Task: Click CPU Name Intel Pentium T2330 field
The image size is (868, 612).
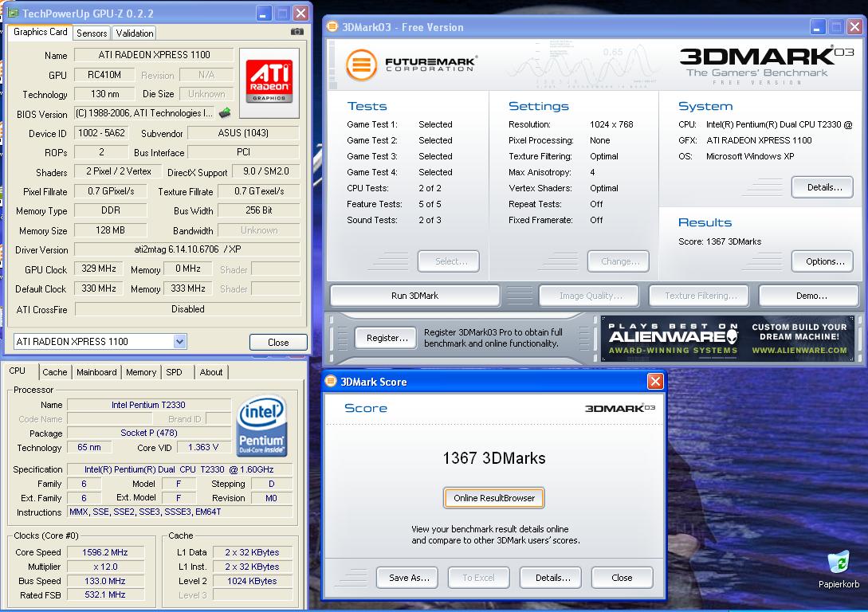Action: pos(148,405)
